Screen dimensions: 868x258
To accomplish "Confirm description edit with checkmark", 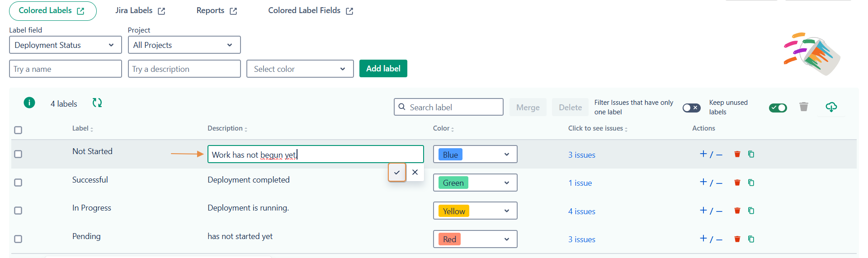I will [x=397, y=172].
